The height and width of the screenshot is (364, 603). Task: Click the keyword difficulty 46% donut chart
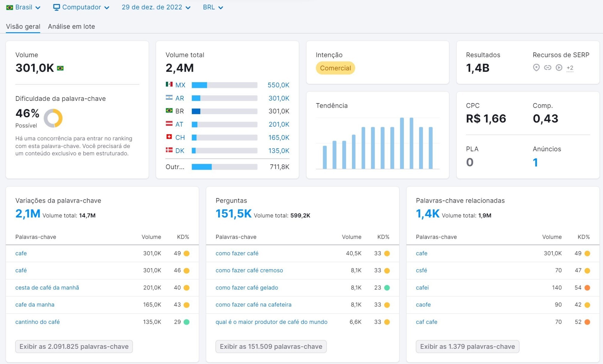pyautogui.click(x=53, y=118)
